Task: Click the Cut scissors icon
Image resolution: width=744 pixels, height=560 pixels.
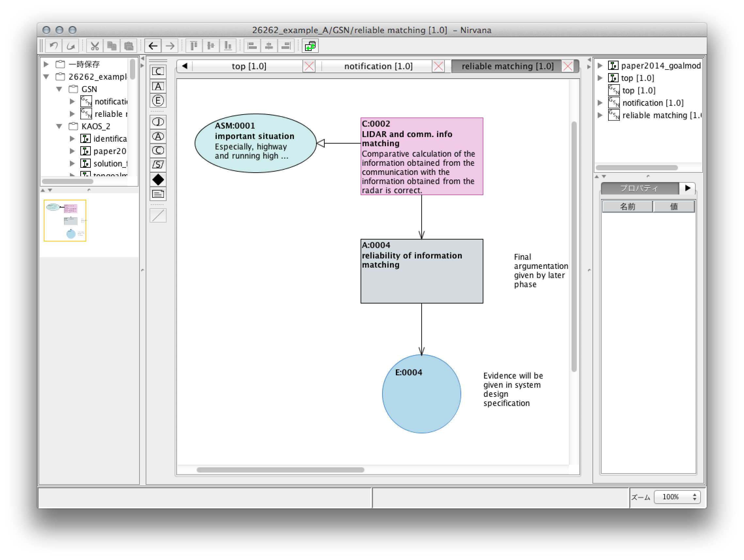Action: pyautogui.click(x=95, y=46)
